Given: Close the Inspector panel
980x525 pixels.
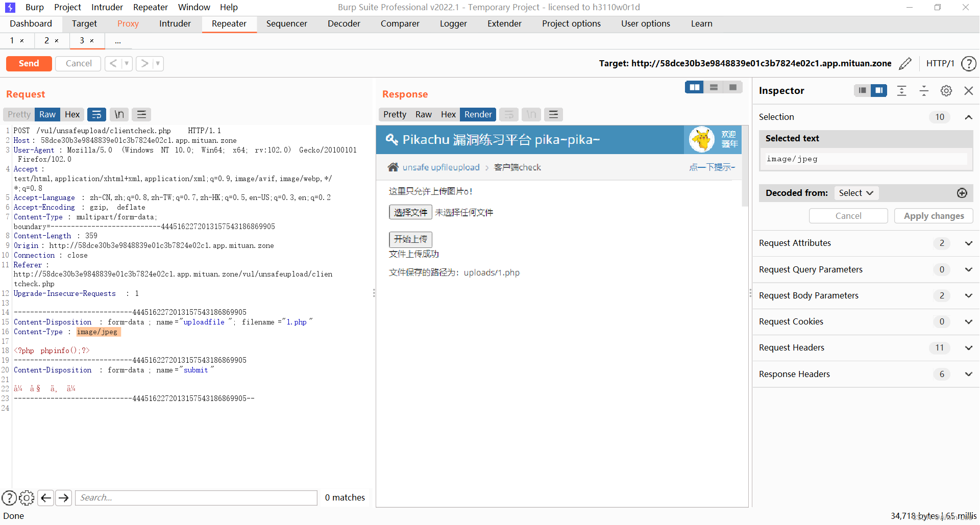Looking at the screenshot, I should click(x=968, y=90).
